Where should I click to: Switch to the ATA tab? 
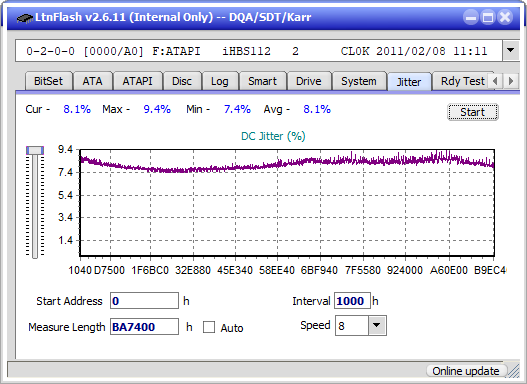tap(92, 81)
